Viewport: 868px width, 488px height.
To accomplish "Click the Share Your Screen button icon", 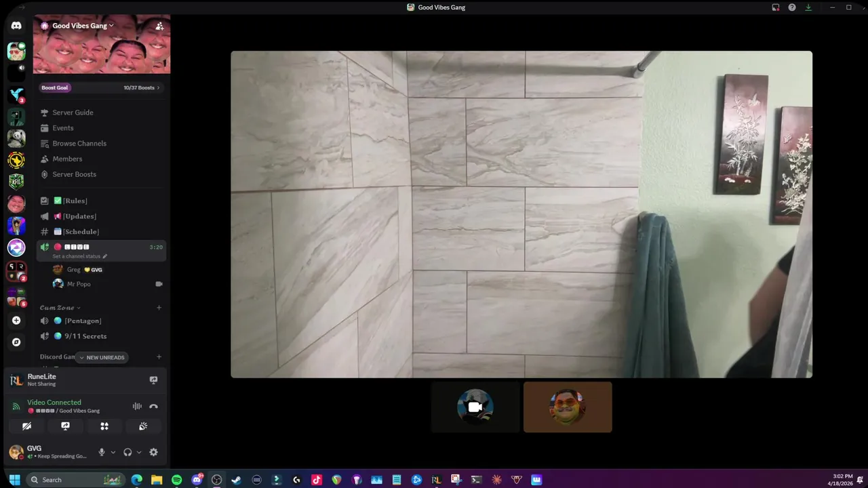I will pyautogui.click(x=65, y=426).
